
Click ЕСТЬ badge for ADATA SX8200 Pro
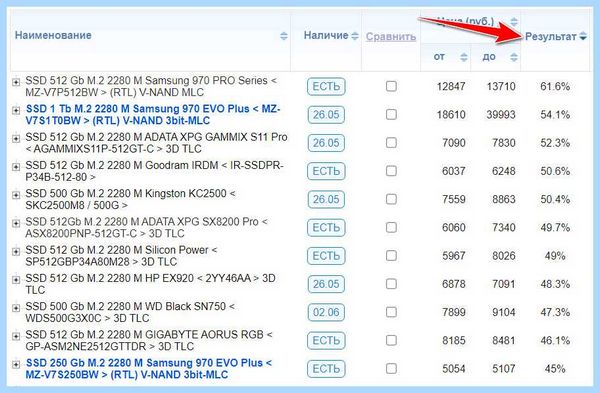(326, 228)
